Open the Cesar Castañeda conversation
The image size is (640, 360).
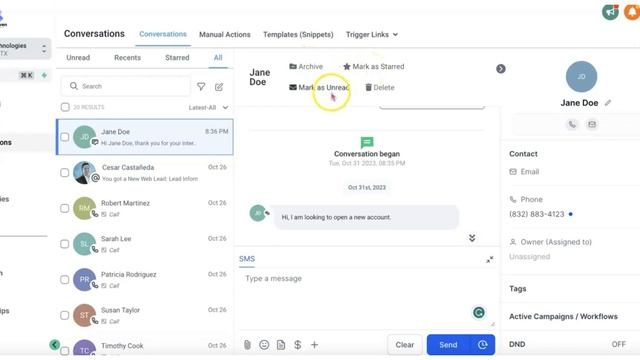point(145,173)
